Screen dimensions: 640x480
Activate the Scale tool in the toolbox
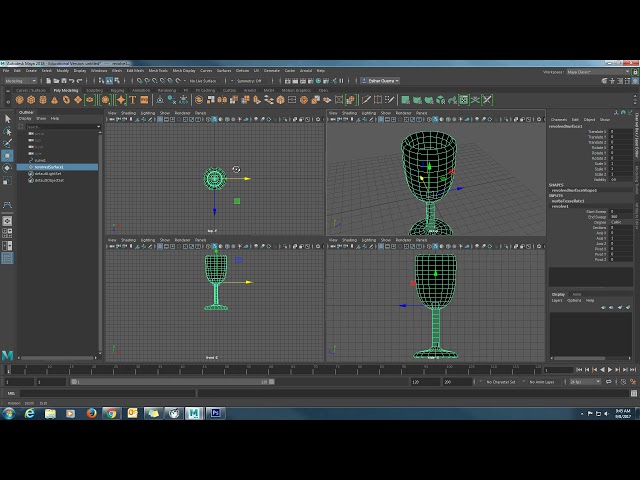pos(7,181)
